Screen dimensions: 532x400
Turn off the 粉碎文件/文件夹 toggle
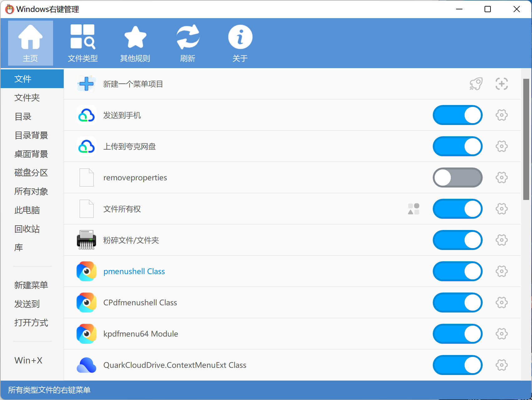pyautogui.click(x=458, y=240)
